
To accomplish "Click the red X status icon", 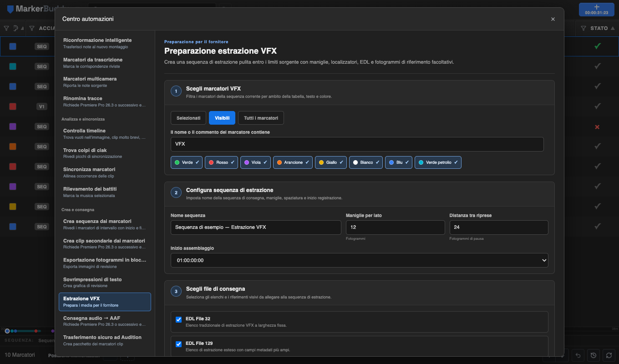I will click(598, 126).
